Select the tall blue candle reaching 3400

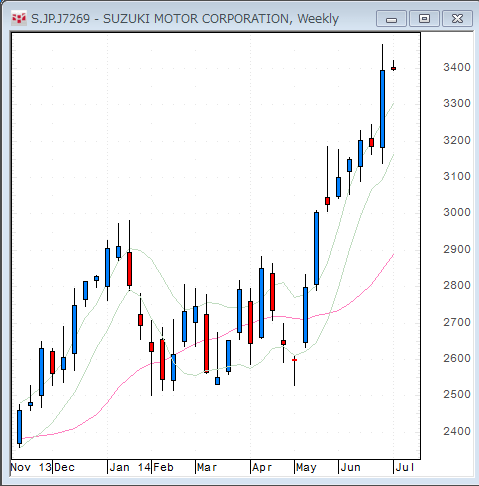pos(382,109)
